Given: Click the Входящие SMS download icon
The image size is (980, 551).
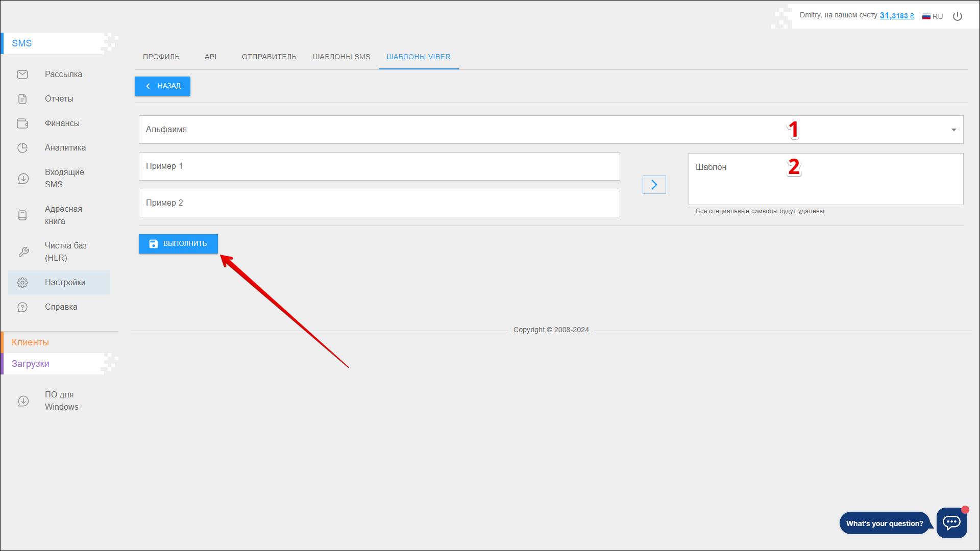Looking at the screenshot, I should [23, 179].
